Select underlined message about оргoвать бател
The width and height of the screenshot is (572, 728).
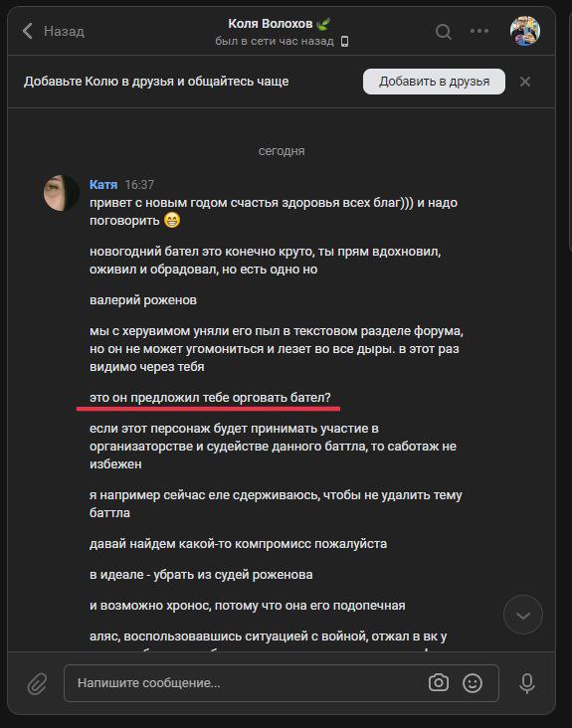[210, 398]
